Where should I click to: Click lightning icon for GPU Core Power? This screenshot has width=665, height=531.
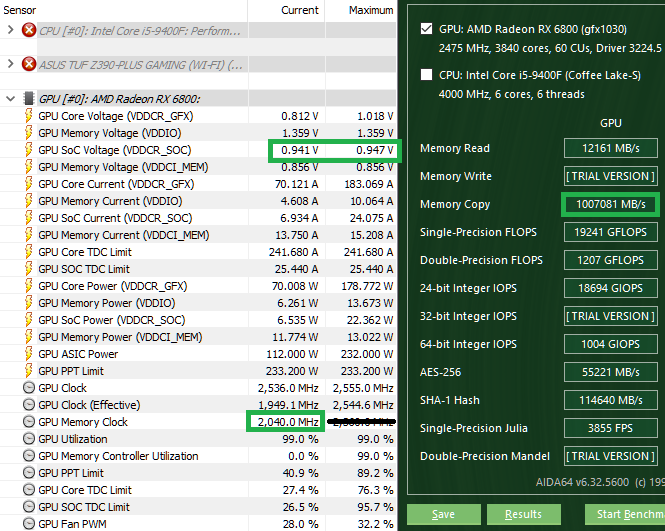pos(28,286)
